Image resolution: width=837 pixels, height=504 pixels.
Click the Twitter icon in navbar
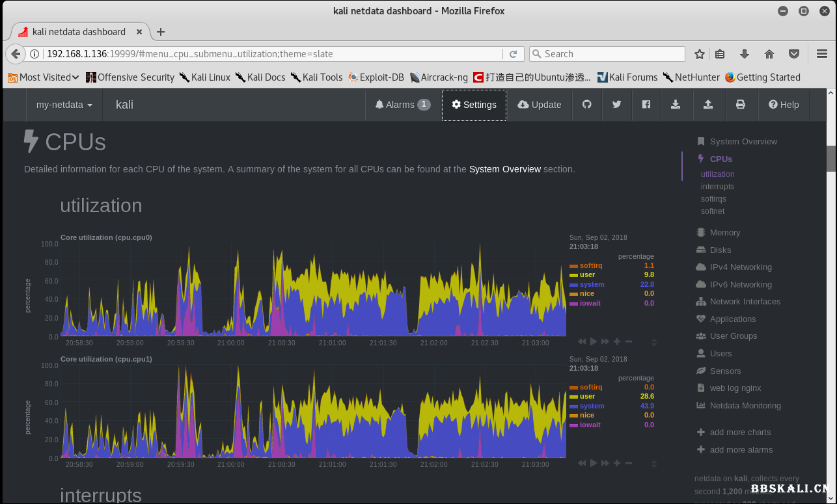pyautogui.click(x=616, y=105)
